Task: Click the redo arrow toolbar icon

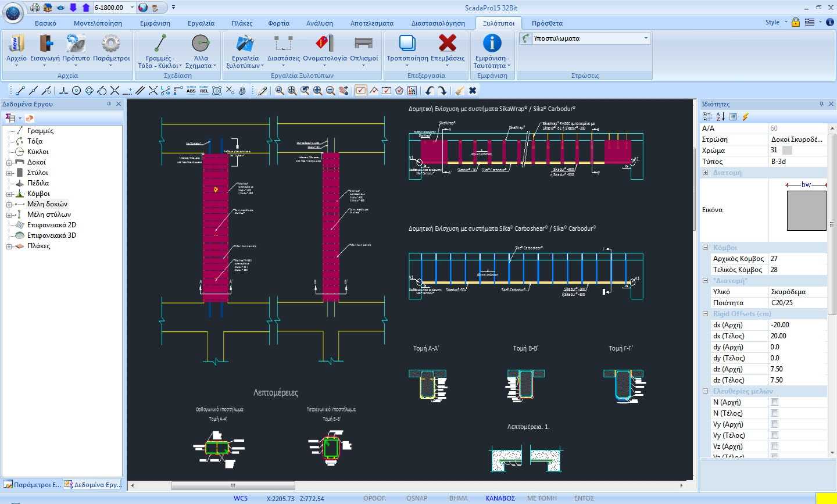Action: 442,91
